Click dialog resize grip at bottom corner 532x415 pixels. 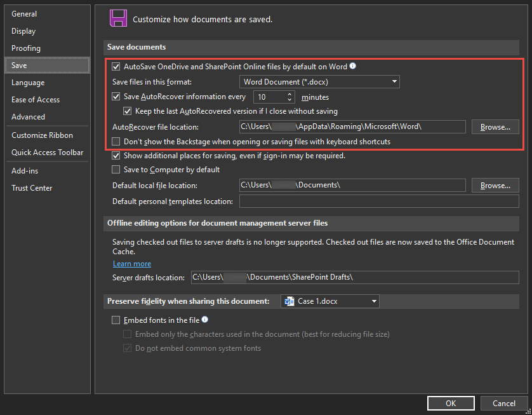coord(528,411)
